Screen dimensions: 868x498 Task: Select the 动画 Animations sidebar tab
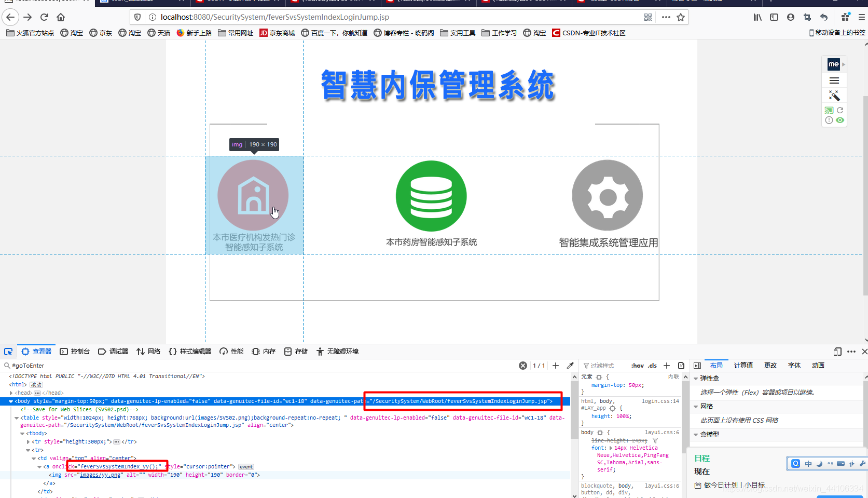pos(818,366)
